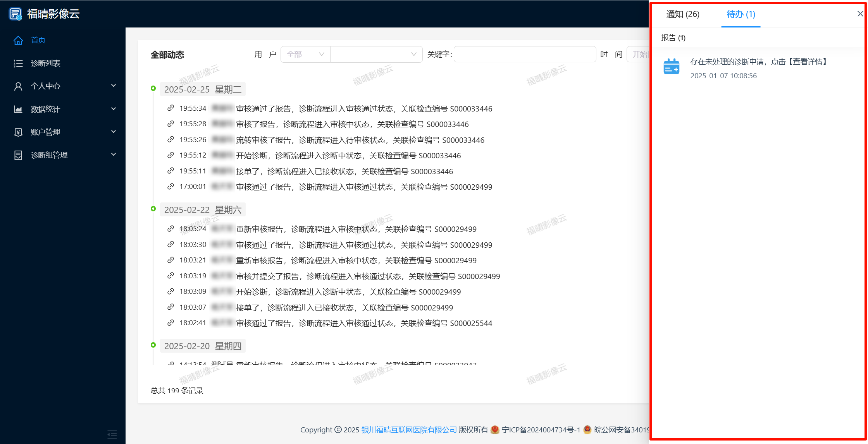Click the person icon beside 个人中心
Screen dimensions: 868x444
tap(18, 86)
